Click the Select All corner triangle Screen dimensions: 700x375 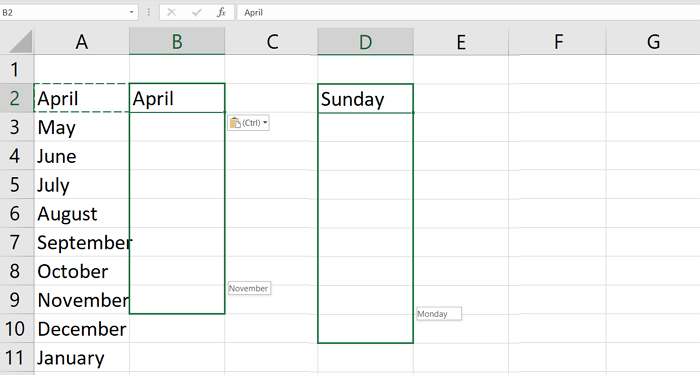(21, 42)
